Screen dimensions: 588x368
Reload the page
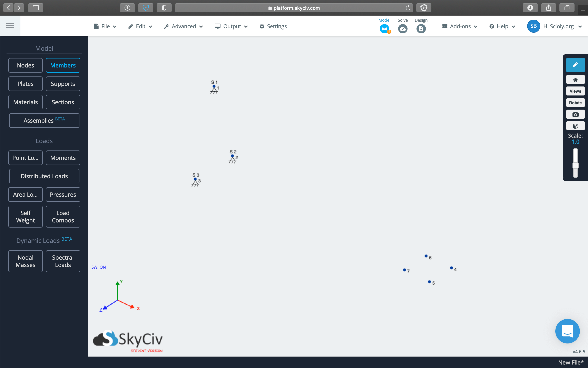click(408, 8)
